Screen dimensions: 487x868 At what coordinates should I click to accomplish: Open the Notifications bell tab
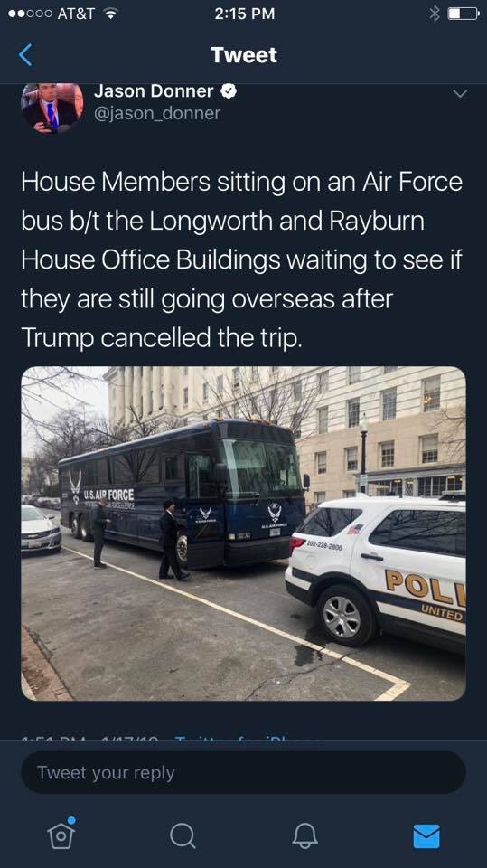click(304, 835)
